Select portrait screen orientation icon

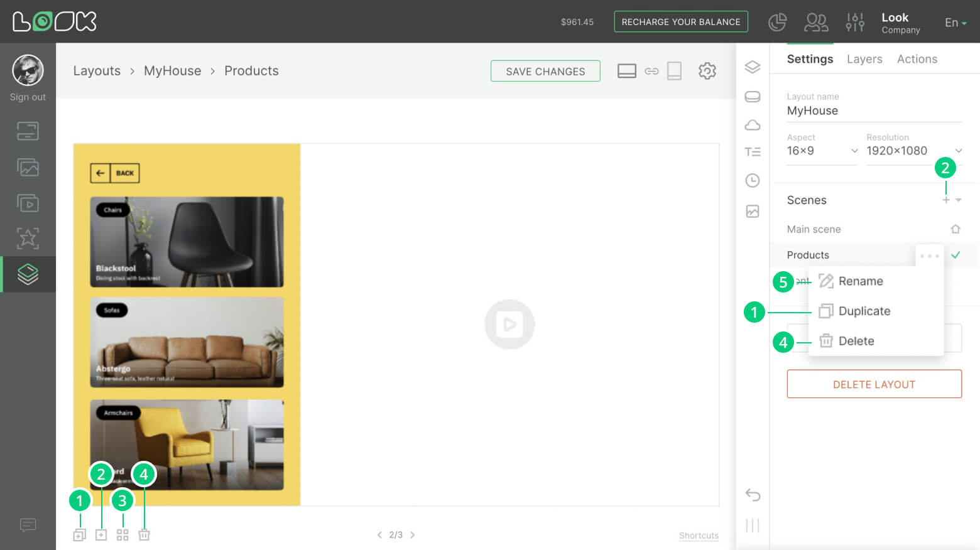coord(674,71)
